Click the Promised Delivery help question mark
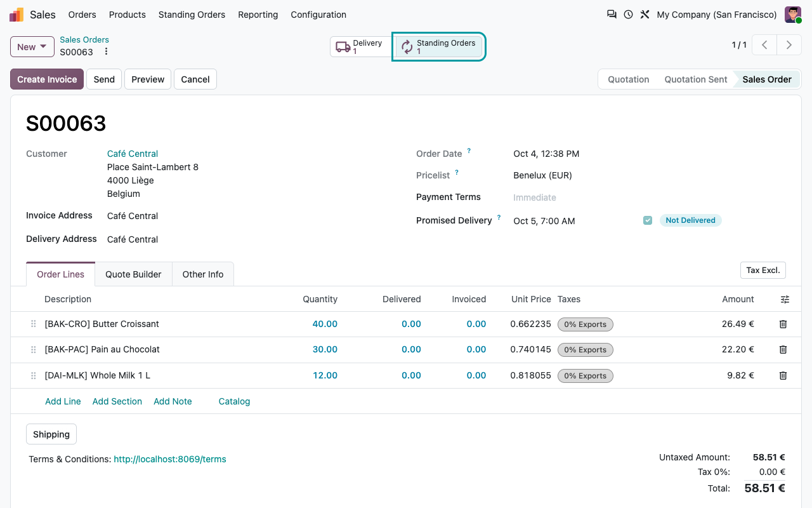 (499, 218)
